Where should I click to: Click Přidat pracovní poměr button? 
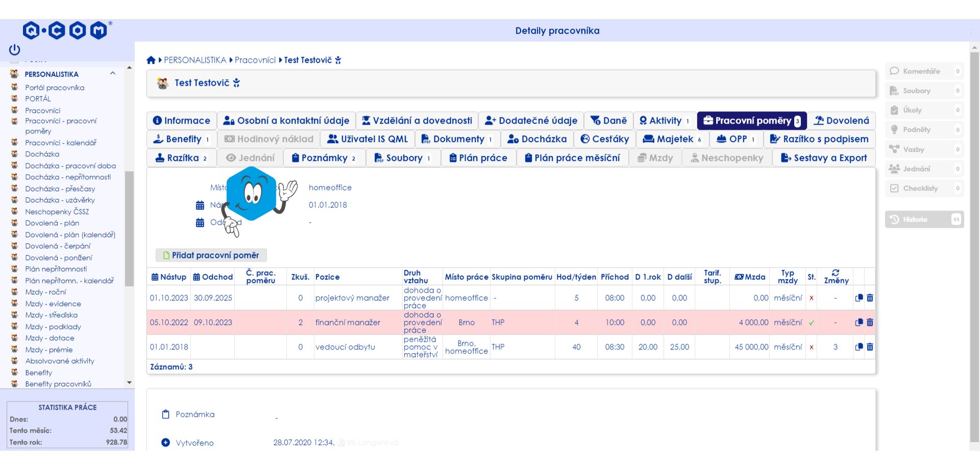211,255
